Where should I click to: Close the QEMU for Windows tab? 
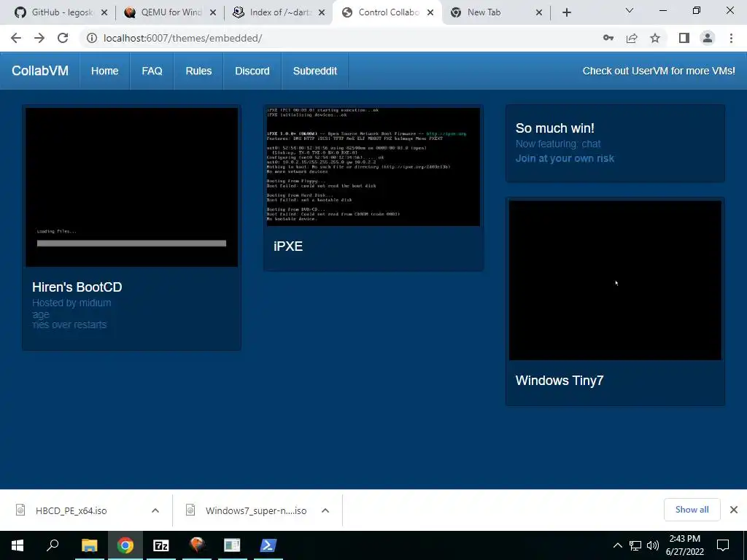coord(213,12)
